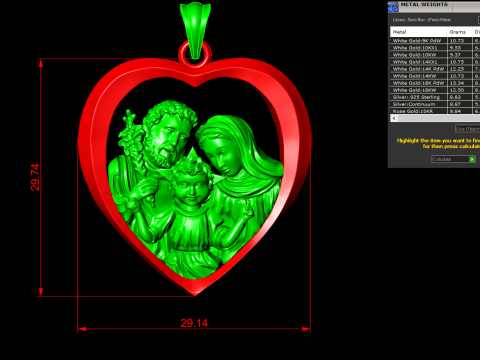Click the horizontal scrollbar track under the table

[439, 118]
